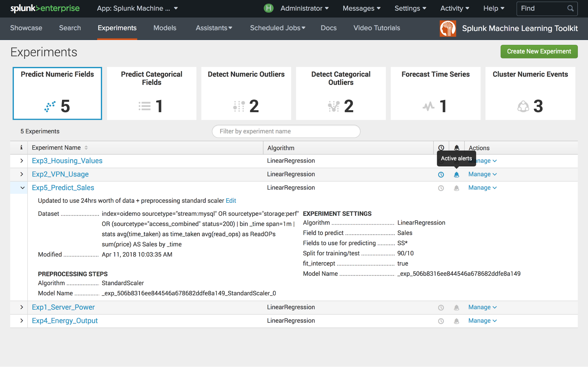Viewport: 588px width, 367px height.
Task: Click the scheduled job clock icon for Exp2_VPN_Usage
Action: [x=441, y=174]
